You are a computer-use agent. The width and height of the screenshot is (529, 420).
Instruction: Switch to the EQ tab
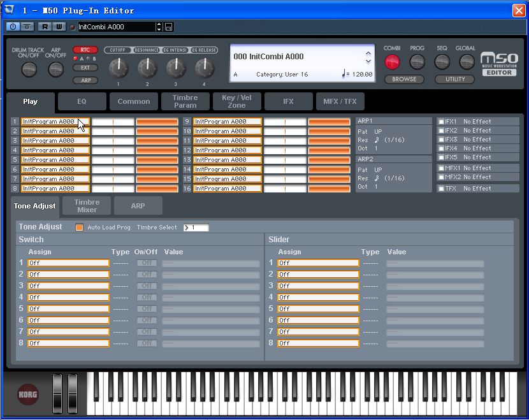(x=82, y=101)
